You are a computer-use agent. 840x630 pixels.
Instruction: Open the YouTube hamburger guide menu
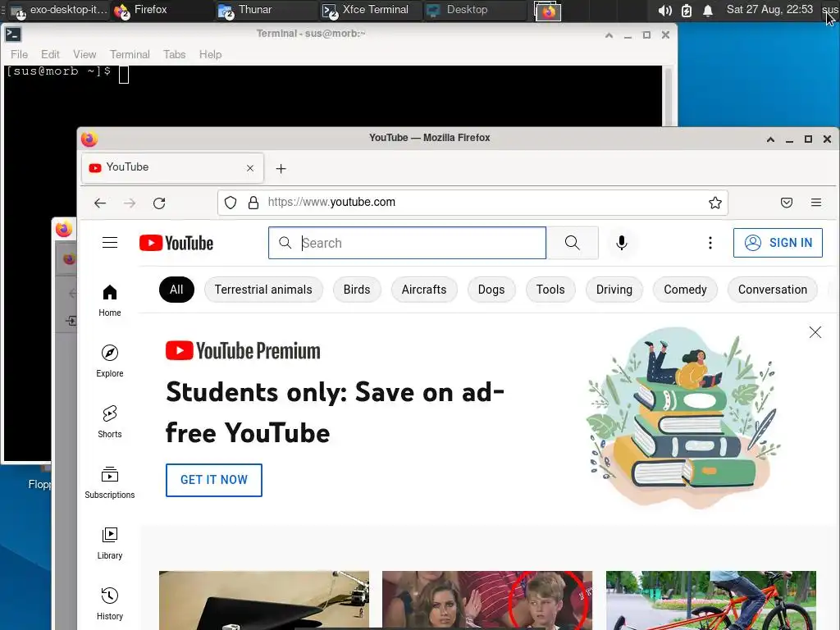tap(110, 243)
